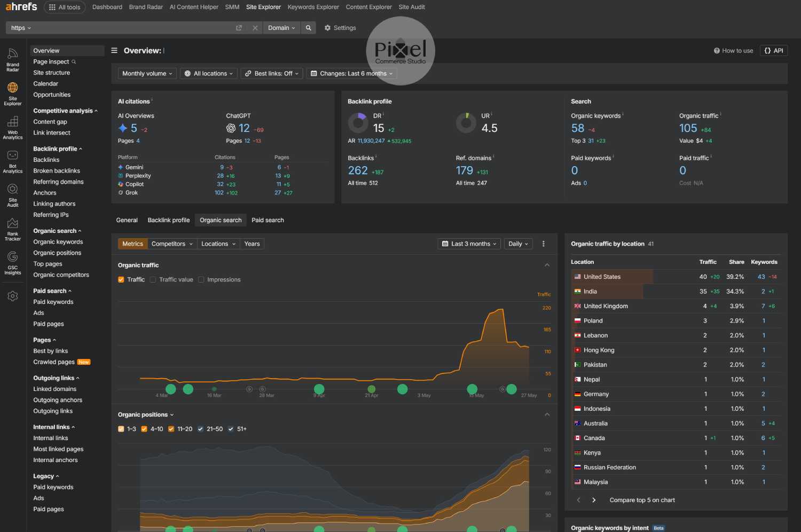Open Site Audit sidebar icon

click(13, 195)
